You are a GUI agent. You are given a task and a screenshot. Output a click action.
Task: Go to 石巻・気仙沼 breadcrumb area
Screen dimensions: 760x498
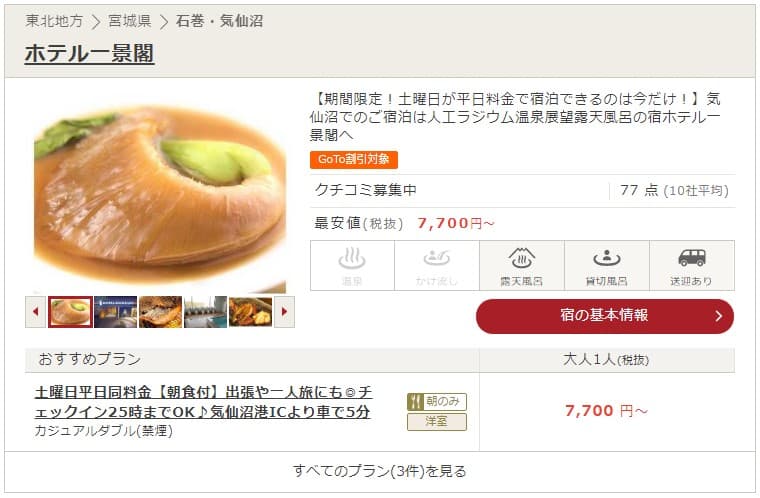click(219, 21)
